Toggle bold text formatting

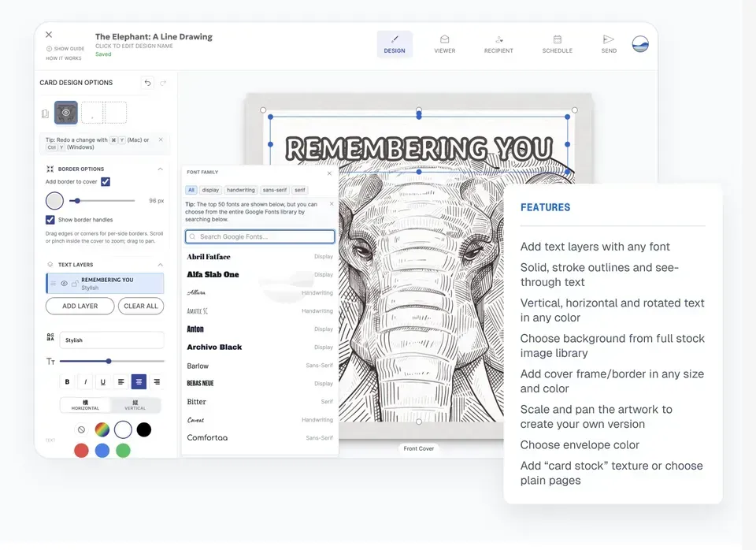click(67, 381)
